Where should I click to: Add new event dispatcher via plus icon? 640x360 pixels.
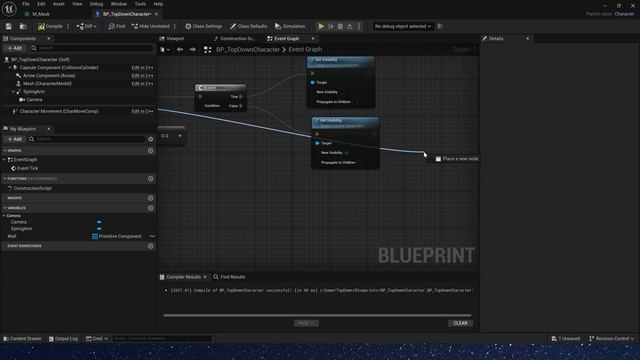151,246
